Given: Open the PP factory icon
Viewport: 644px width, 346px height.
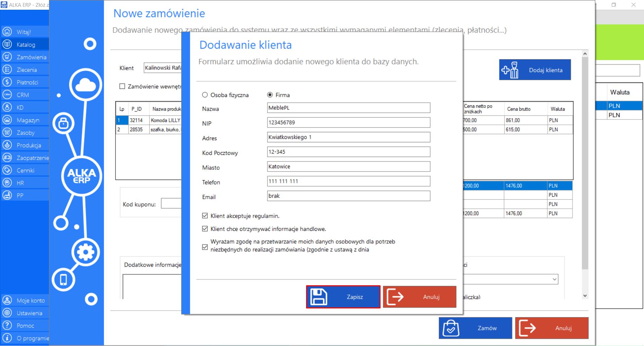Looking at the screenshot, I should point(7,195).
